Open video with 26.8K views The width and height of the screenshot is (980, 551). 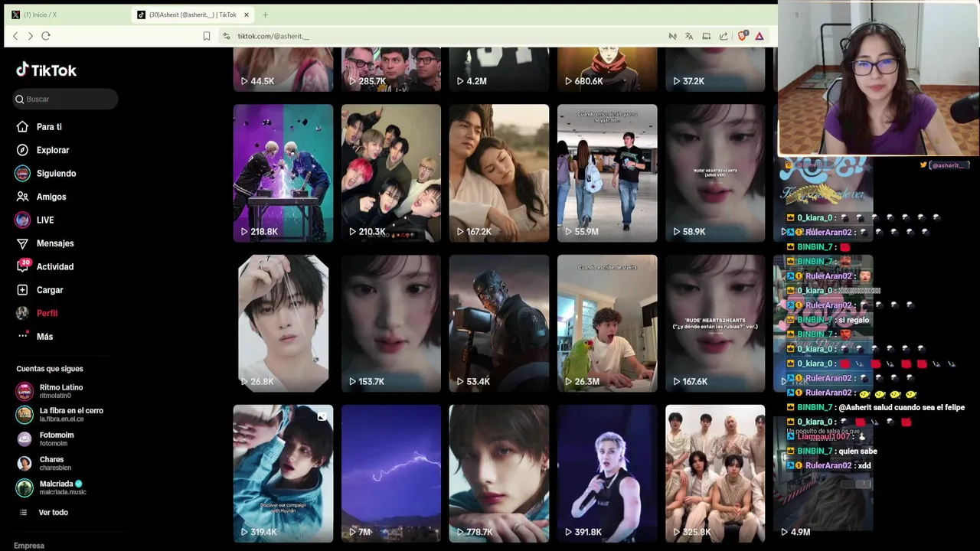click(x=283, y=323)
